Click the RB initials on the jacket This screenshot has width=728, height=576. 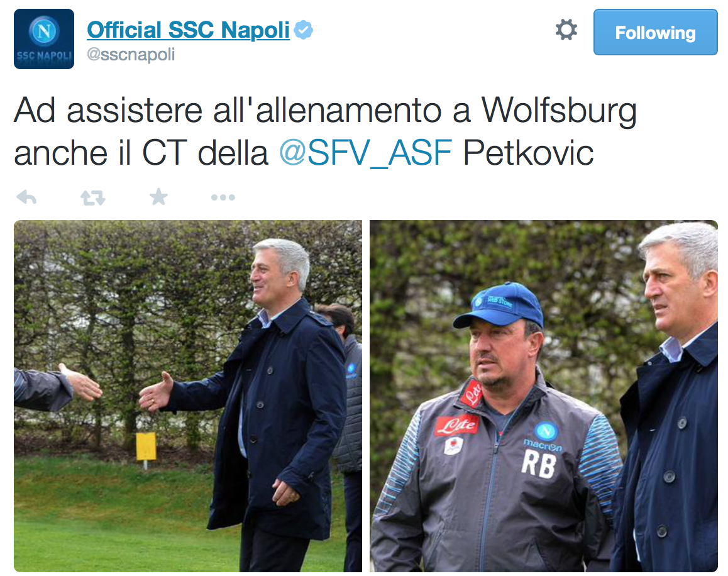(539, 463)
